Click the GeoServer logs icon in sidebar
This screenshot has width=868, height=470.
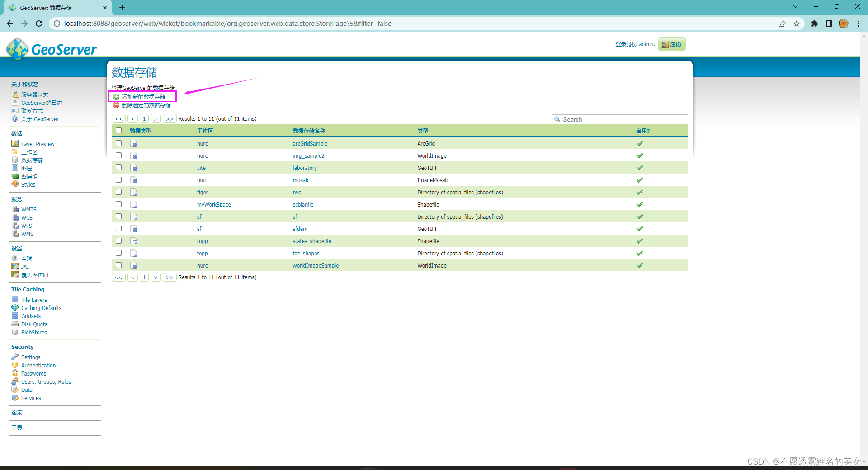click(x=15, y=103)
